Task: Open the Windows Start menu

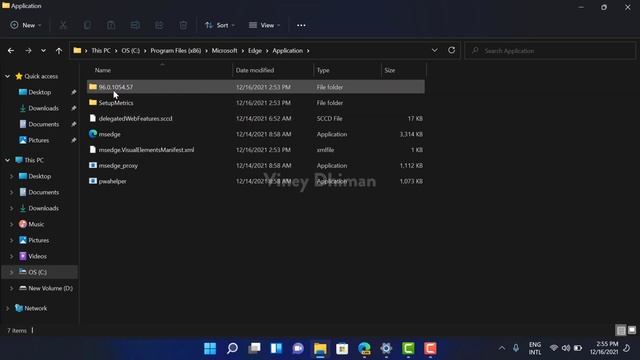Action: coord(210,348)
